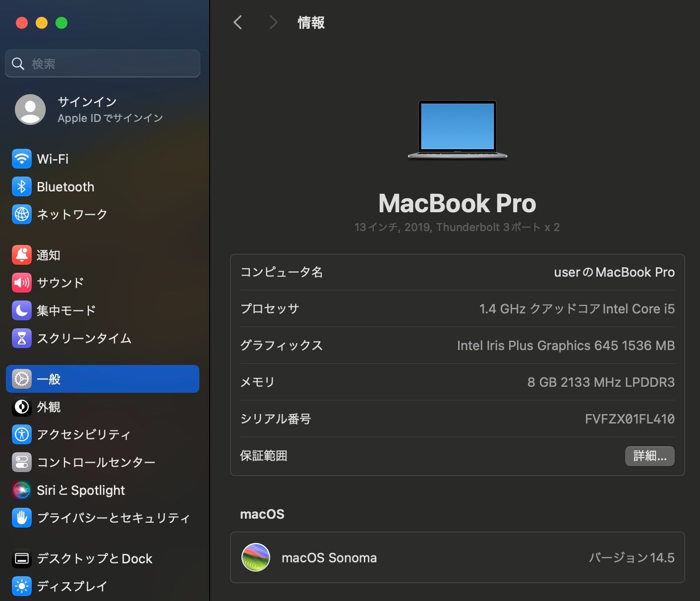Open the Wi-Fi settings icon
Image resolution: width=700 pixels, height=601 pixels.
point(21,159)
